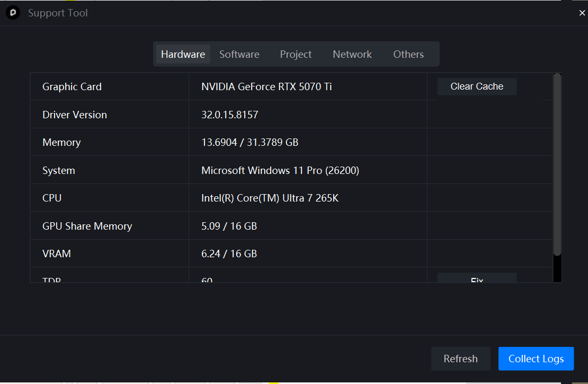Click the Microsoft Windows 11 Pro system value
Viewport: 588px width, 384px height.
coord(280,170)
